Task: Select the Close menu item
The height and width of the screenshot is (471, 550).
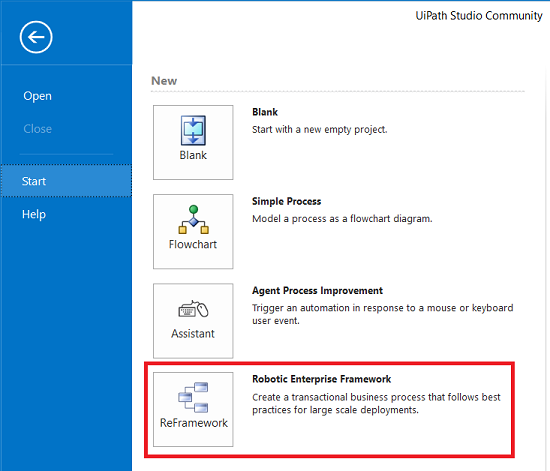Action: [38, 129]
